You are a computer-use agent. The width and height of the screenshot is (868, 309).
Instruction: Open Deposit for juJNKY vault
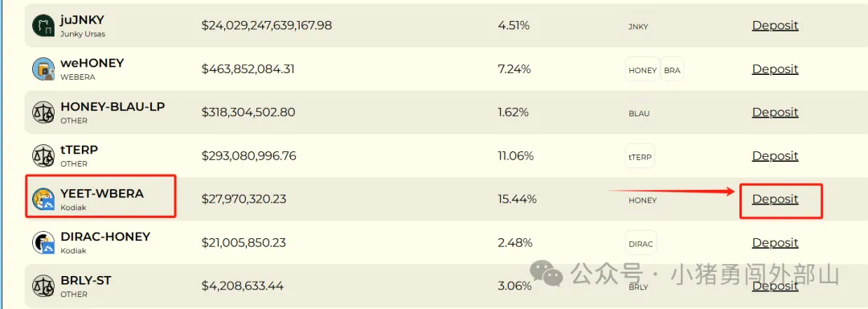[x=775, y=25]
